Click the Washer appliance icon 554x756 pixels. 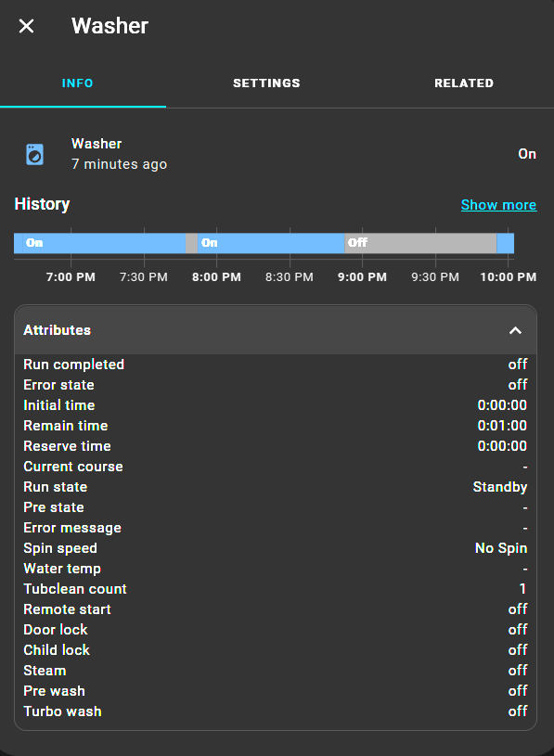coord(33,153)
